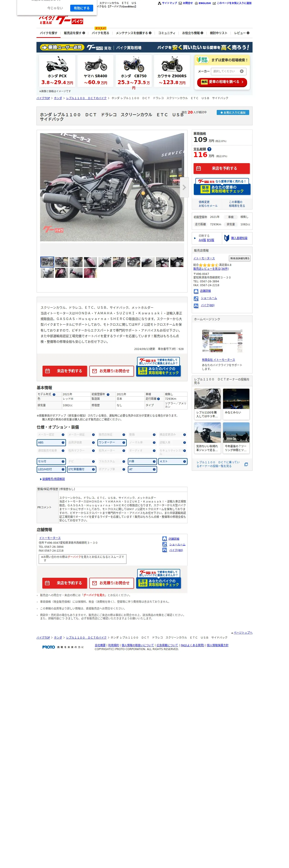Image resolution: width=289 pixels, height=868 pixels.
Task: Open バイクを売る tab
Action: click(100, 33)
